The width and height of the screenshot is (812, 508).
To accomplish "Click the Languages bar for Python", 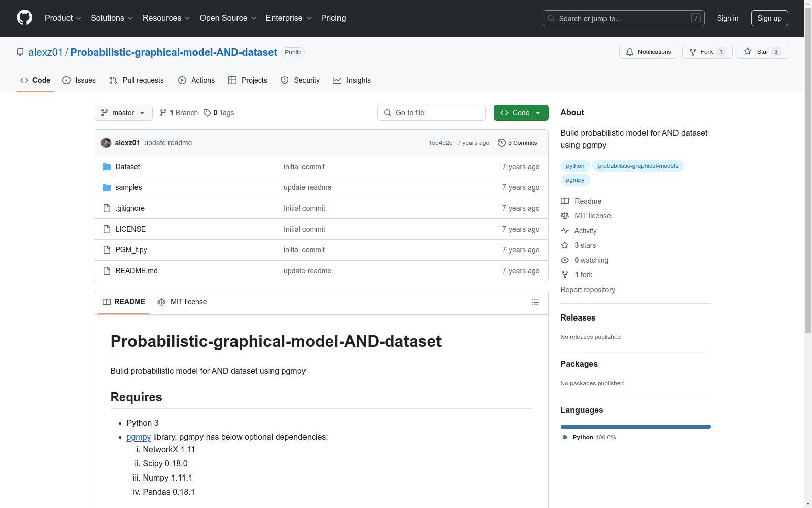I will pyautogui.click(x=636, y=427).
